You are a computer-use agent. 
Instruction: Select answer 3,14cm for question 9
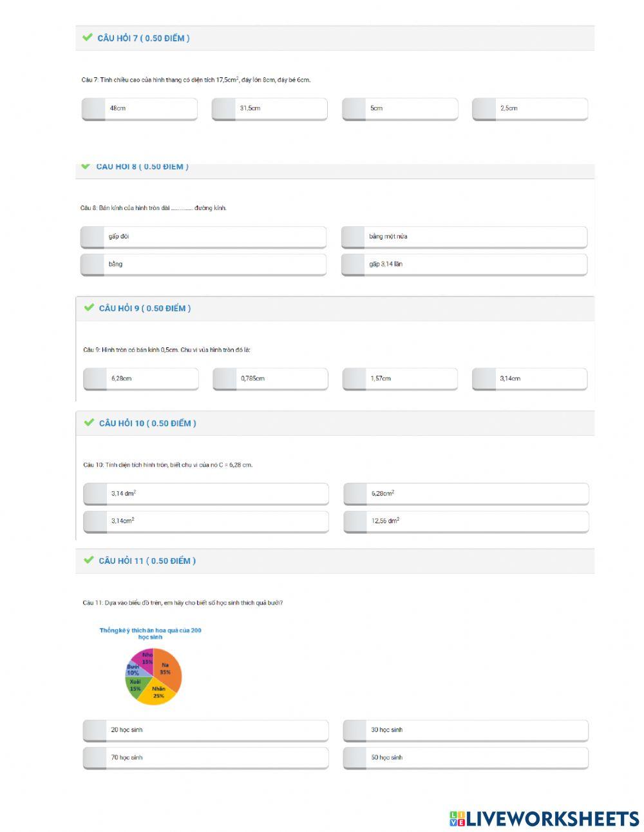529,379
